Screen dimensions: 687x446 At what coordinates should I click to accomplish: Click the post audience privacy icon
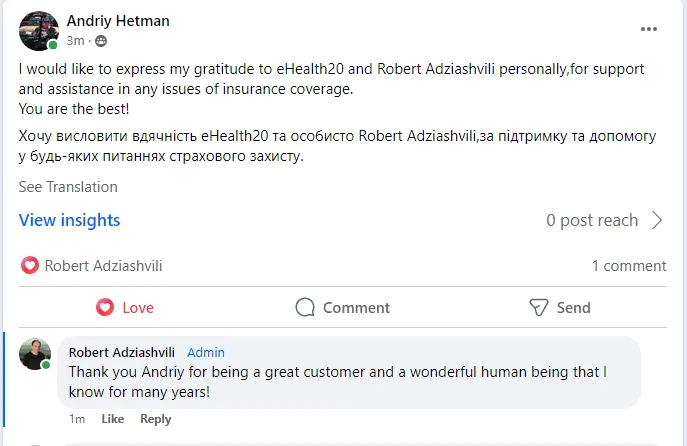tap(101, 41)
